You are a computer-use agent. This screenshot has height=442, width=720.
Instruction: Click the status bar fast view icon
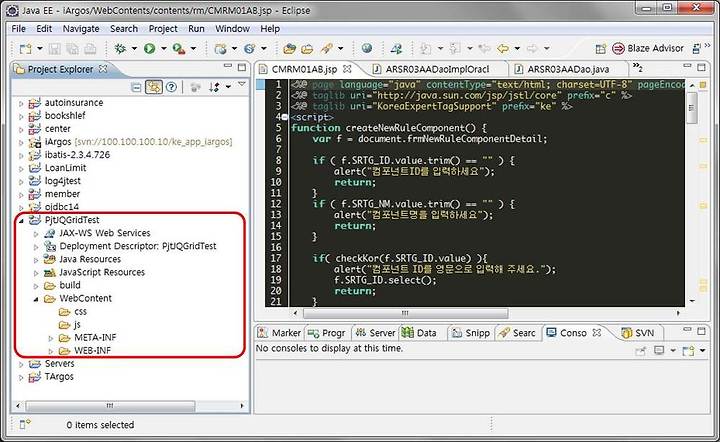tap(25, 425)
